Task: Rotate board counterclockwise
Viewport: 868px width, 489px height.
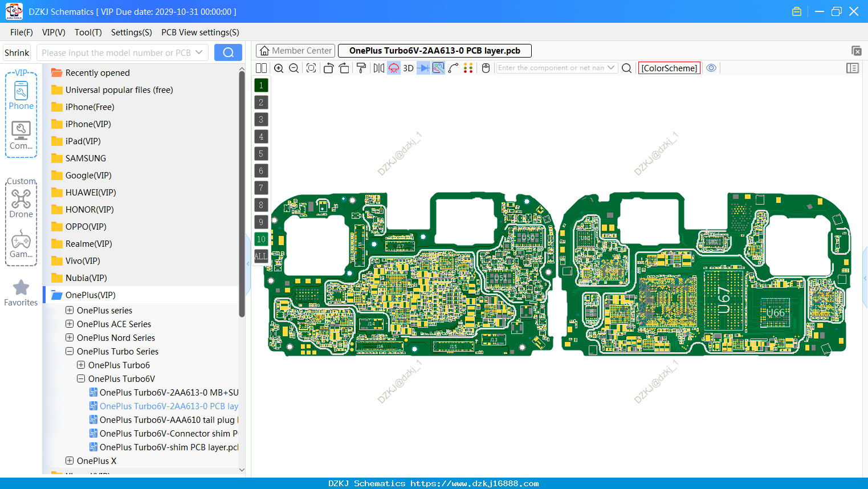Action: [328, 68]
